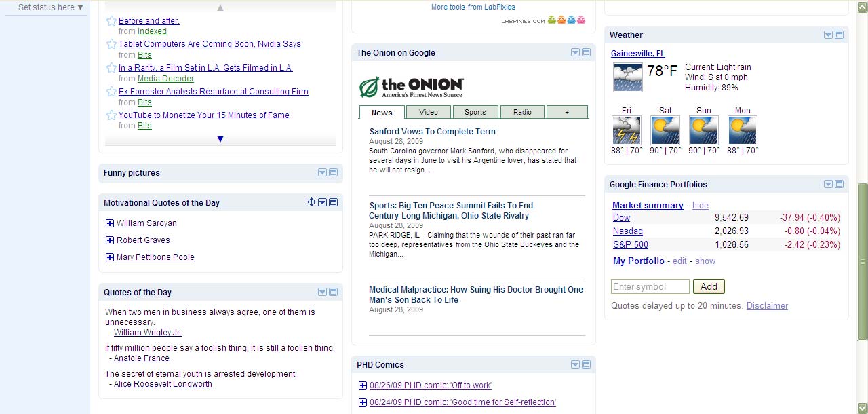Viewport: 868px width, 414px height.
Task: Open Set status here dropdown
Action: point(50,7)
